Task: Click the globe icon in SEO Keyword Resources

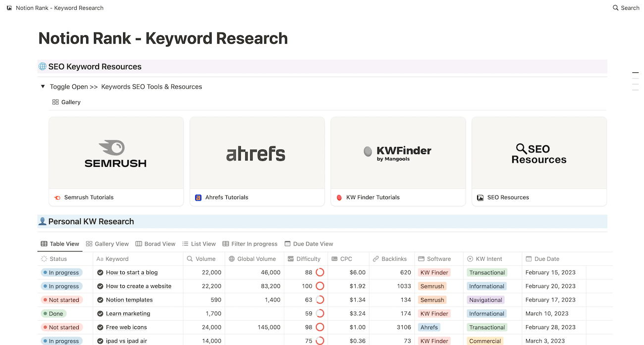Action: point(43,66)
